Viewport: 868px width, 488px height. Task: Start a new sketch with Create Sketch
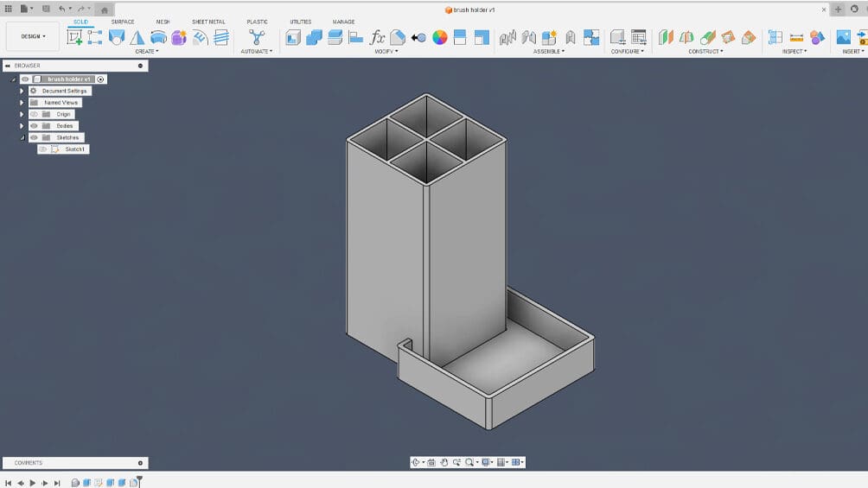(74, 37)
